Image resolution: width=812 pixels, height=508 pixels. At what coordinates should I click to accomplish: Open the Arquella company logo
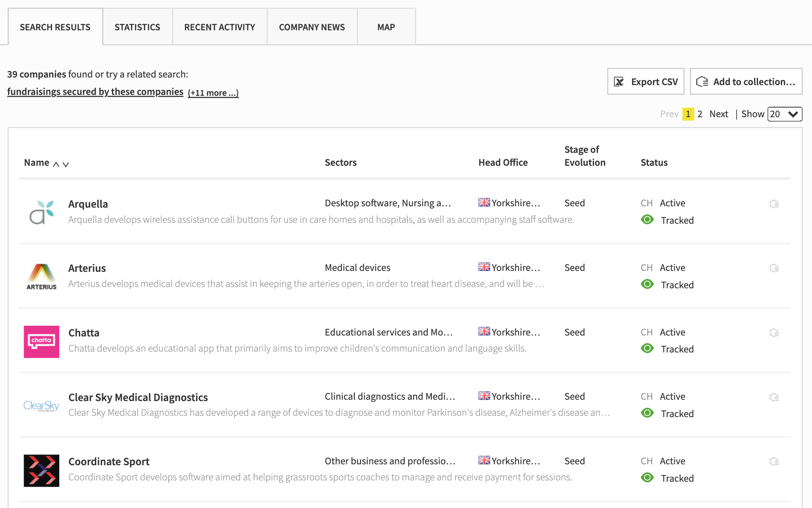(41, 212)
